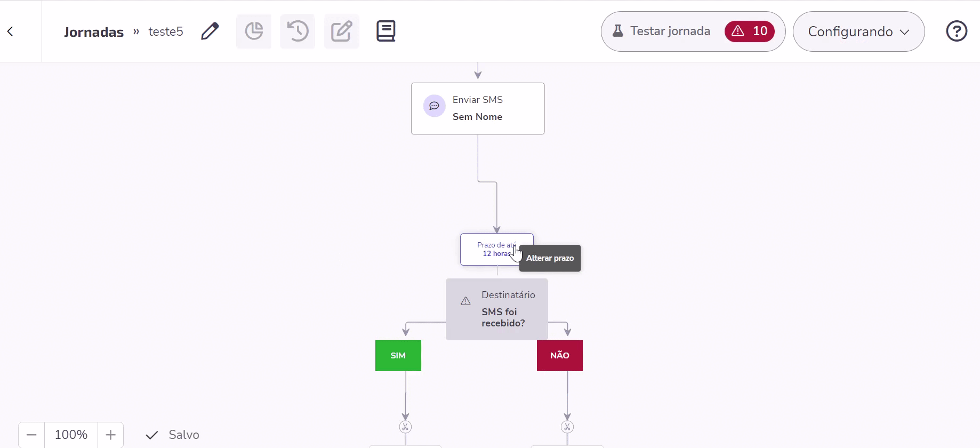Click the red 10 warnings badge
This screenshot has height=448, width=980.
[x=749, y=31]
